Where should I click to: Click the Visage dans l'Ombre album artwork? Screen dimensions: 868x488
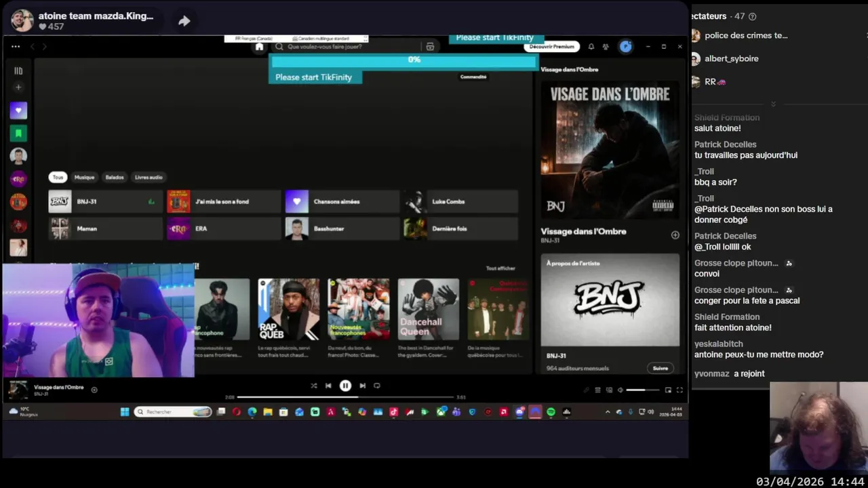click(x=610, y=150)
